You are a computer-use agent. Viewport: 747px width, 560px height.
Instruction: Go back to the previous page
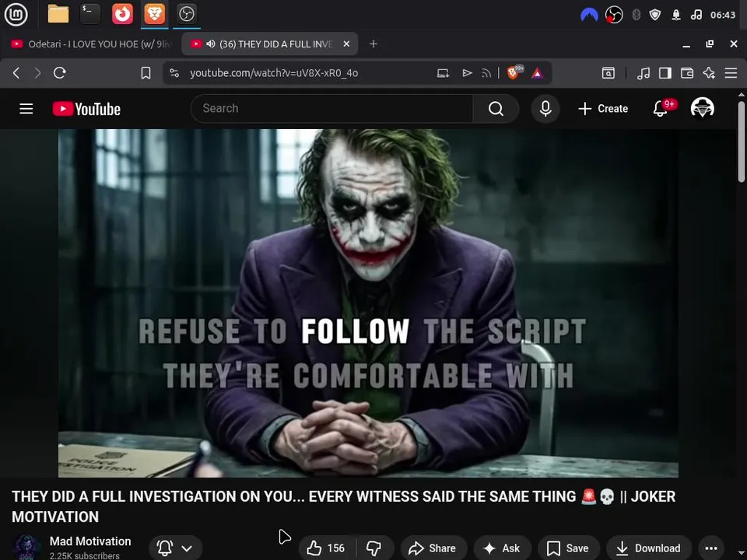point(16,73)
